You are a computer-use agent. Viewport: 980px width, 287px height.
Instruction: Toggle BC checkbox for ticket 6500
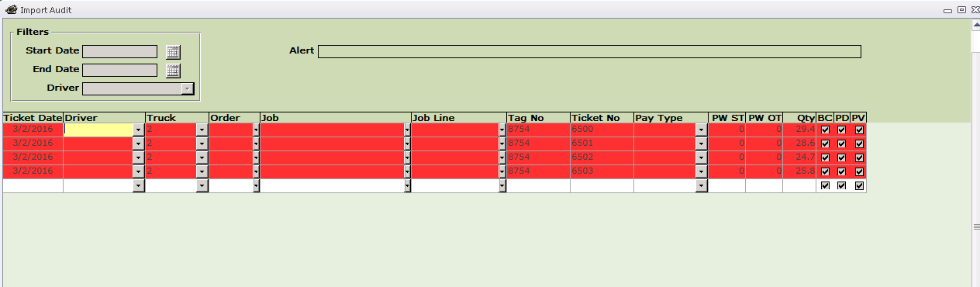click(825, 130)
